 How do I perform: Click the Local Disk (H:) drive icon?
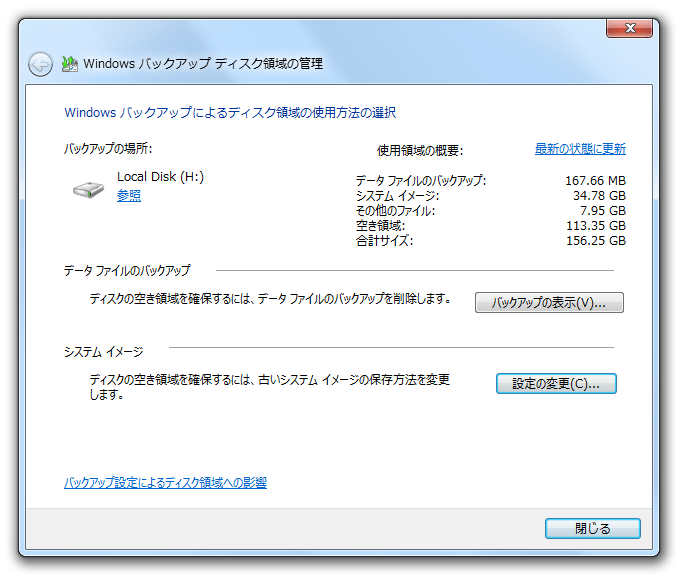(88, 190)
